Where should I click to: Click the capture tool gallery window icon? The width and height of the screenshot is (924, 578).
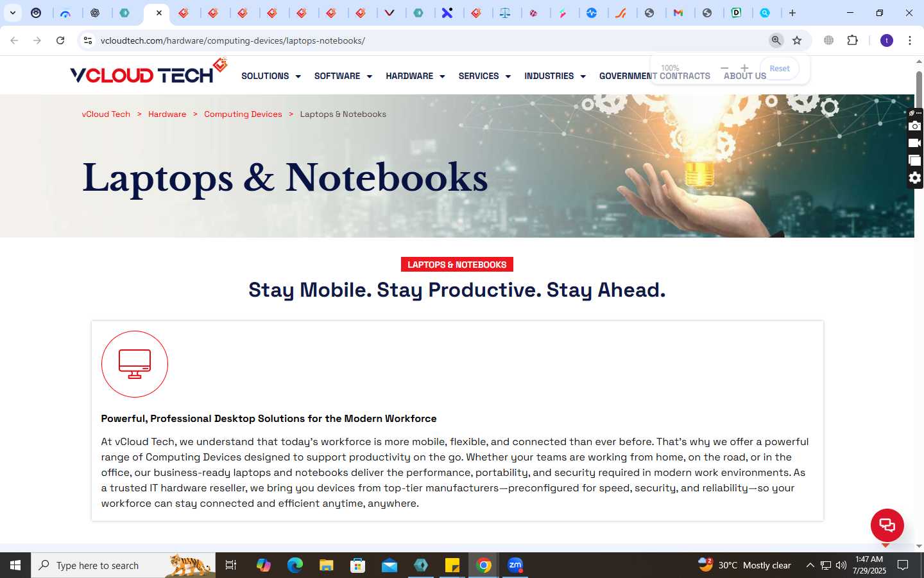pyautogui.click(x=915, y=161)
